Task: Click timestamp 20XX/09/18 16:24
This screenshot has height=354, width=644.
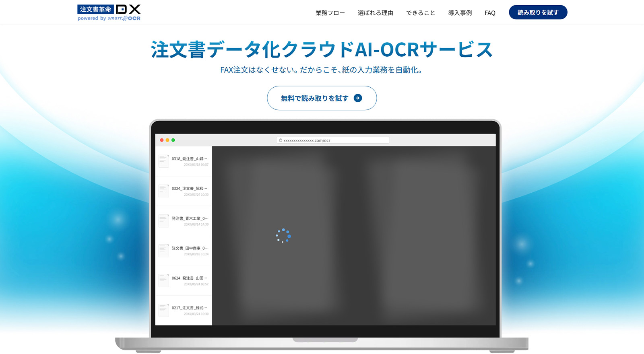Action: point(196,254)
